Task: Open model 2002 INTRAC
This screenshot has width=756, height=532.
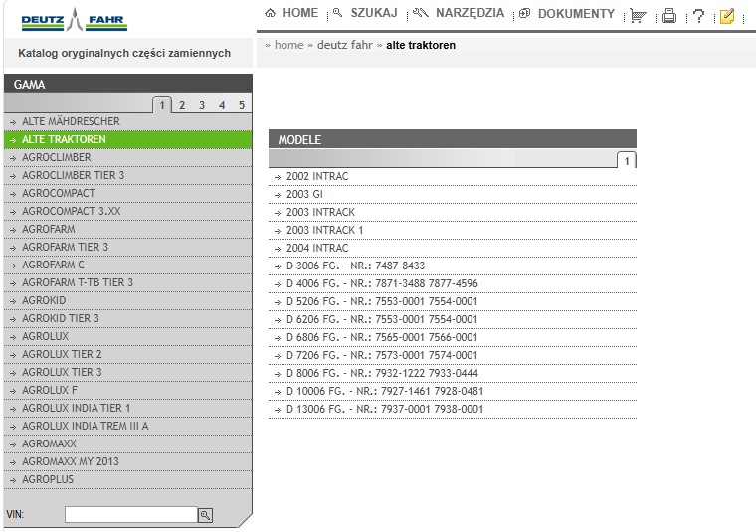Action: (453, 176)
